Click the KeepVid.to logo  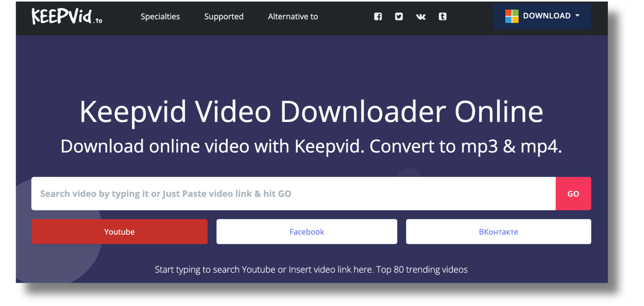(67, 16)
